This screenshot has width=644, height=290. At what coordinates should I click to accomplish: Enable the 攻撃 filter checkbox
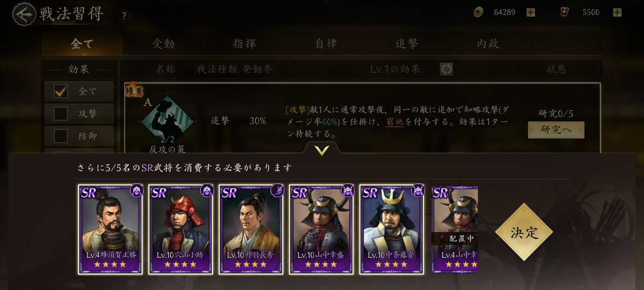click(61, 113)
